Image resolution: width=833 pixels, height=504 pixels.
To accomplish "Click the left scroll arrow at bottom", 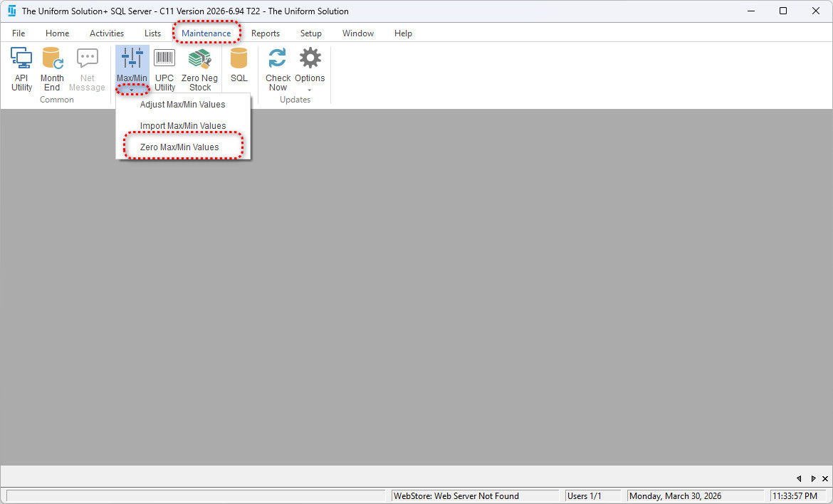I will pyautogui.click(x=799, y=478).
